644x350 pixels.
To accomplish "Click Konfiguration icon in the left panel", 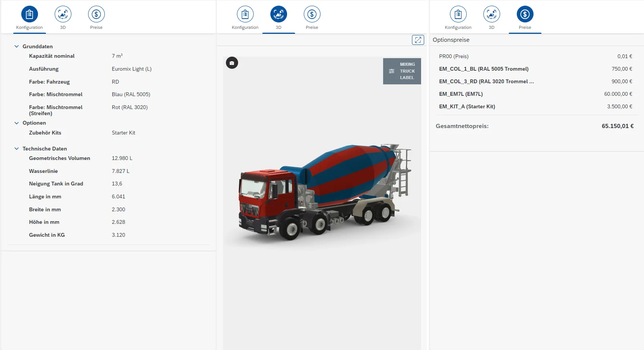I will pyautogui.click(x=29, y=14).
